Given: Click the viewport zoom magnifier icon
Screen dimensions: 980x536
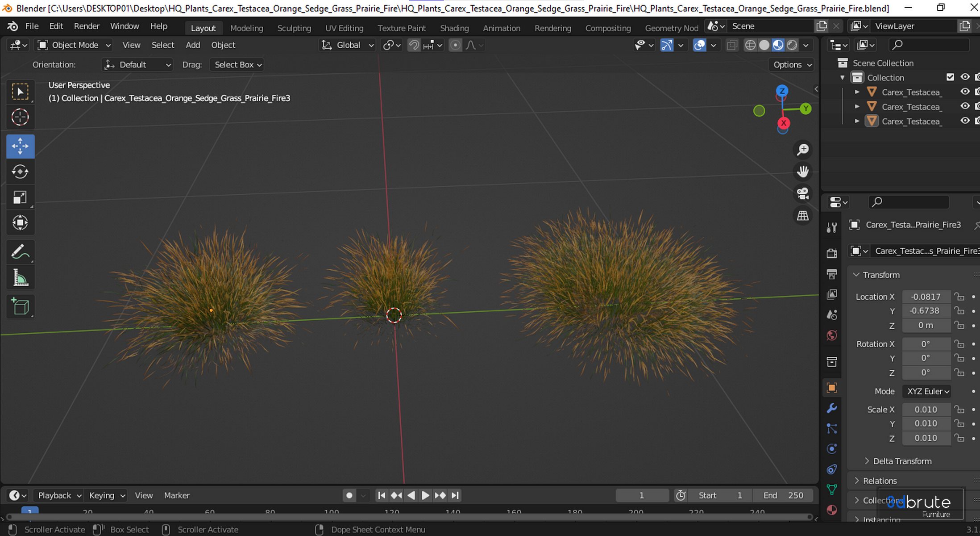Looking at the screenshot, I should 803,150.
